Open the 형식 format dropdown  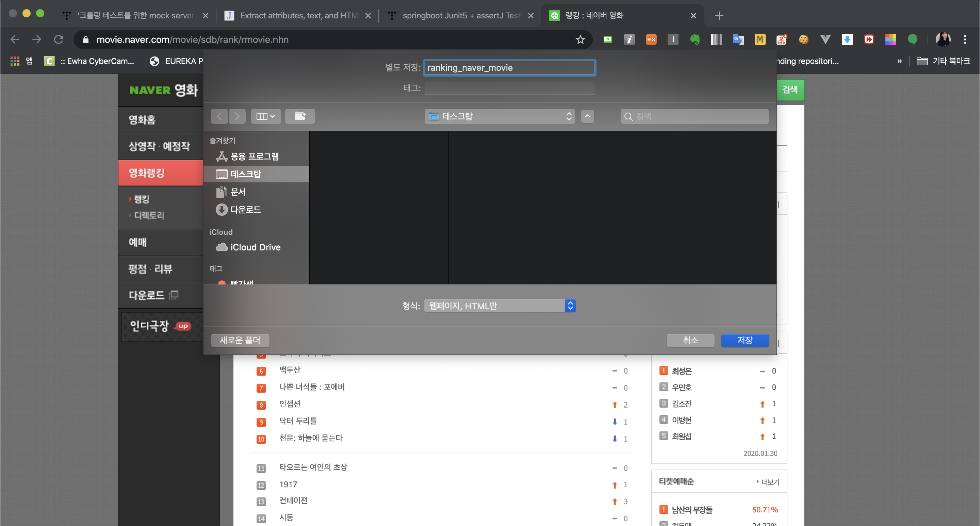500,306
